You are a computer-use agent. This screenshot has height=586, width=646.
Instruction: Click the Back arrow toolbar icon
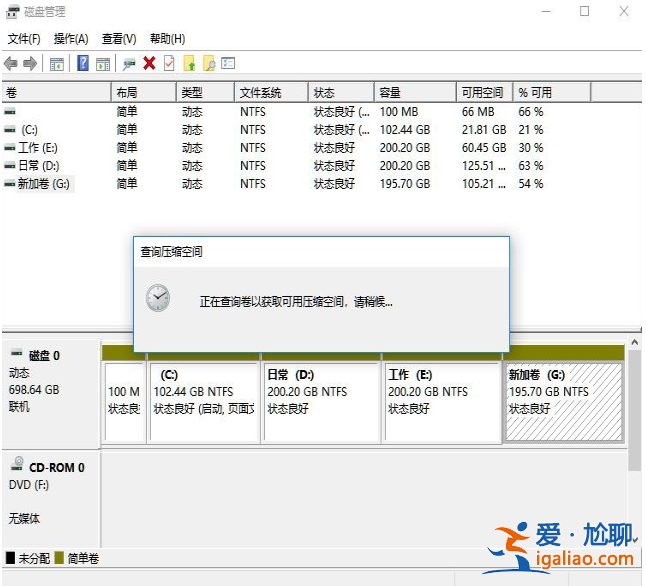pyautogui.click(x=11, y=64)
